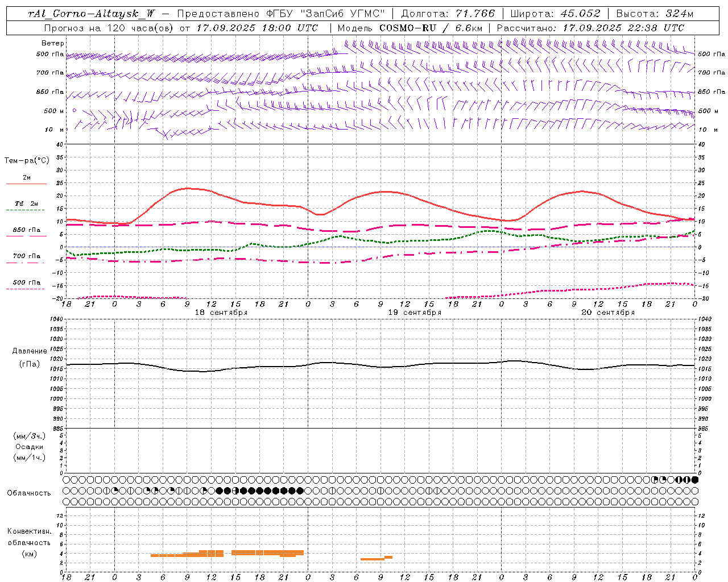Image resolution: width=728 pixels, height=582 pixels.
Task: Click the station title rAl_Gorno-Altaysk_W
Action: [92, 14]
